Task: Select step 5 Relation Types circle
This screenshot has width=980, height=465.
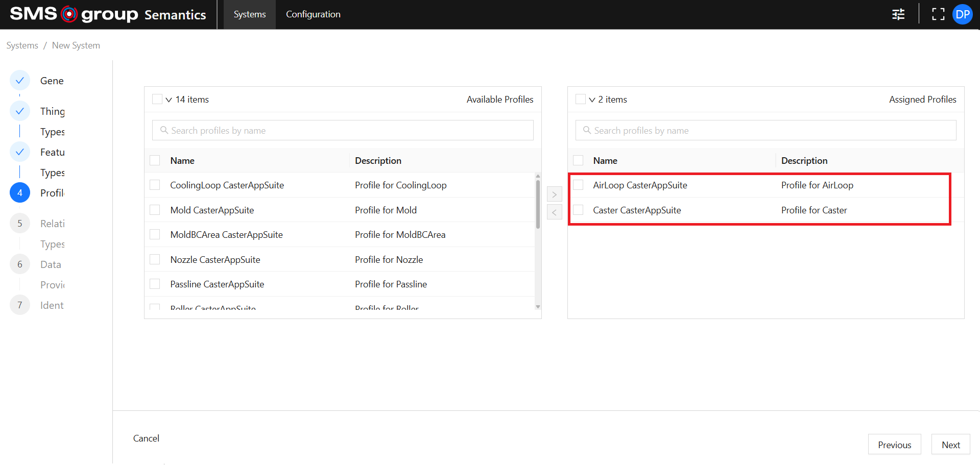Action: pyautogui.click(x=20, y=224)
